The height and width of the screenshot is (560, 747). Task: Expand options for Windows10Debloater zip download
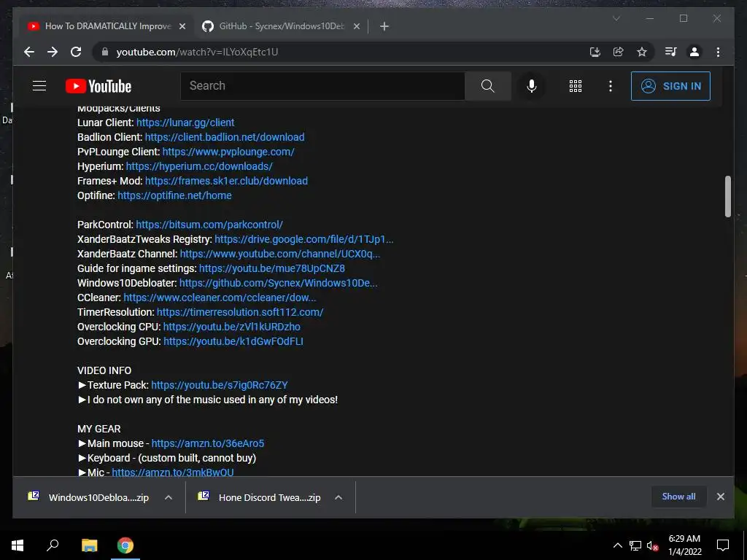click(169, 497)
